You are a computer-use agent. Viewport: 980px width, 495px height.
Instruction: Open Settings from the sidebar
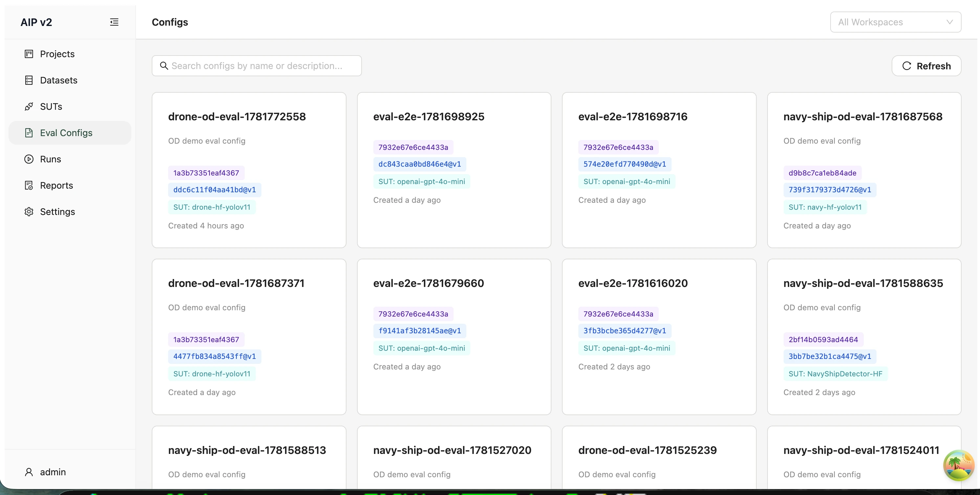70,211
